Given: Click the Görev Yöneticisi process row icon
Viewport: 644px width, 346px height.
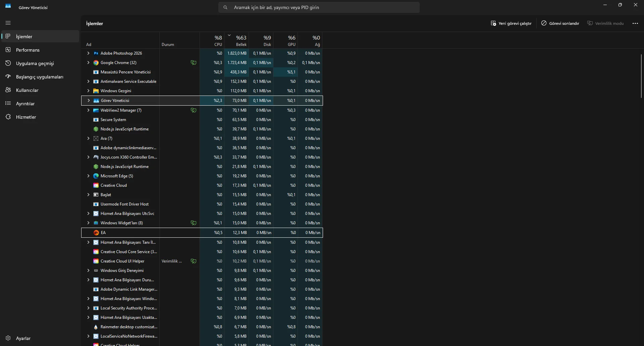Looking at the screenshot, I should (x=96, y=101).
